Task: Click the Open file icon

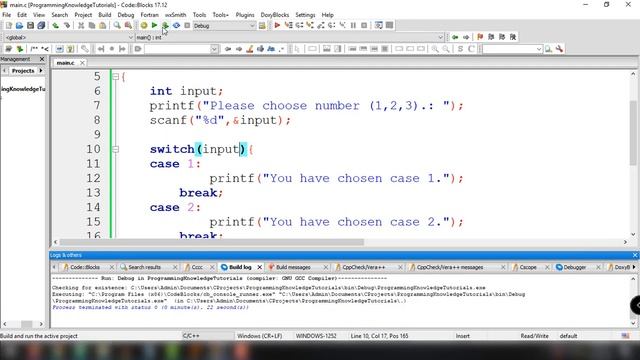Action: coord(19,25)
